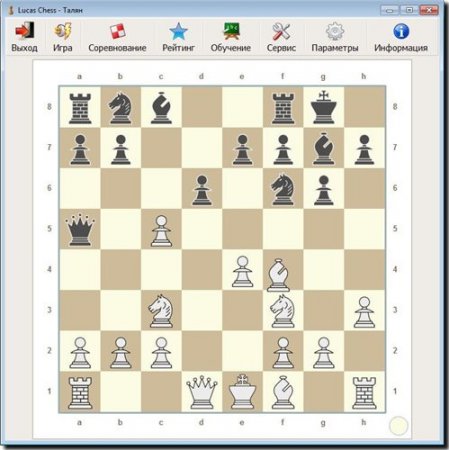
Task: Select the white bishop on f4
Action: click(x=278, y=275)
